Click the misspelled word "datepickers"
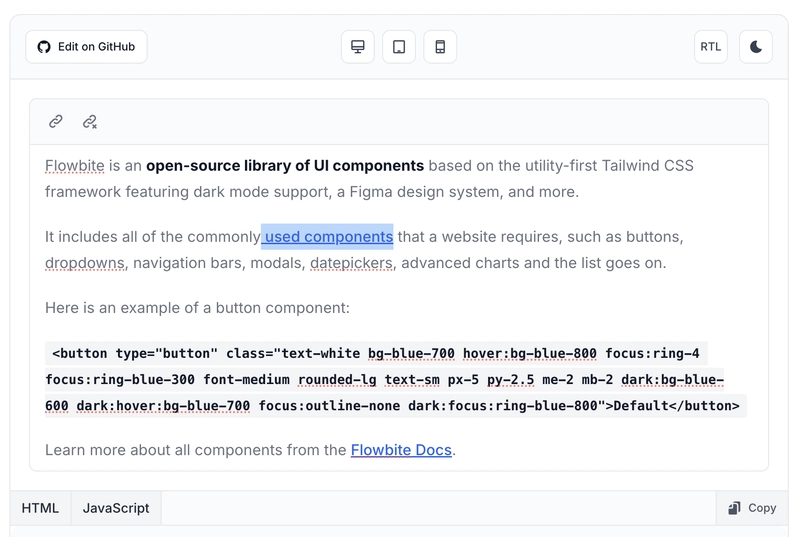This screenshot has height=537, width=800. (352, 263)
